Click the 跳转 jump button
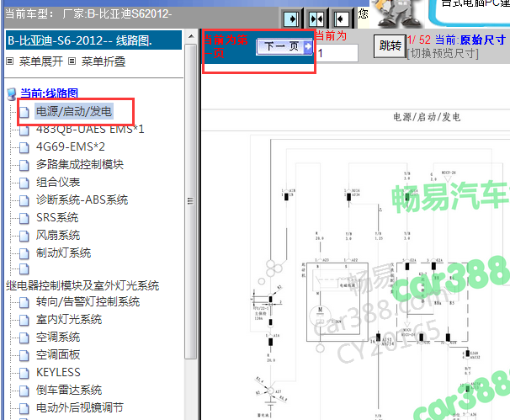The width and height of the screenshot is (510, 420). pyautogui.click(x=390, y=46)
